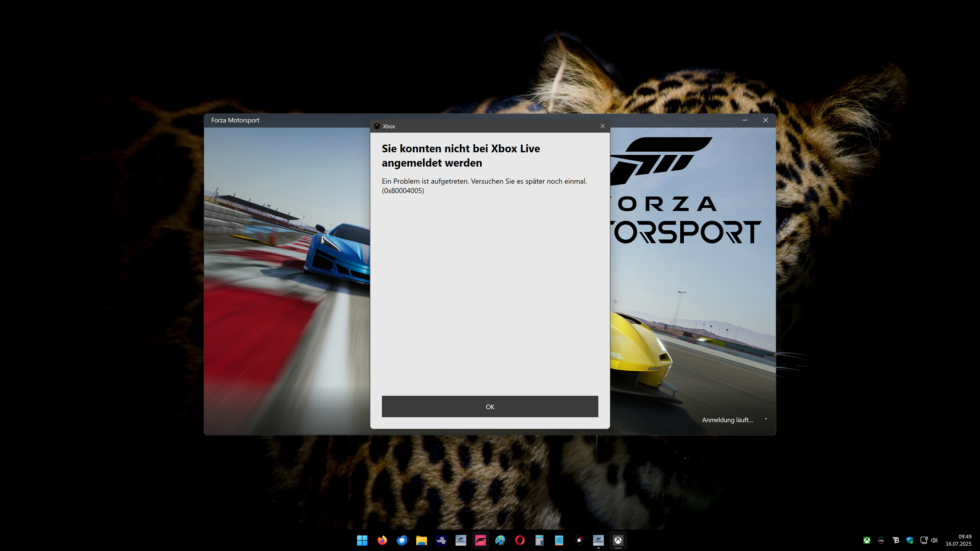Launch Microsoft Flight Simulator 2024 from taskbar

tap(441, 540)
